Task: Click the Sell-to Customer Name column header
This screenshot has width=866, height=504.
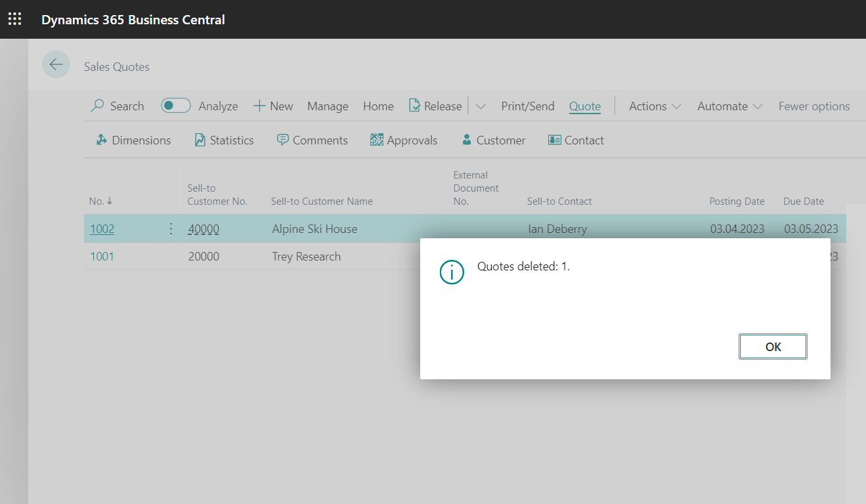Action: point(322,201)
